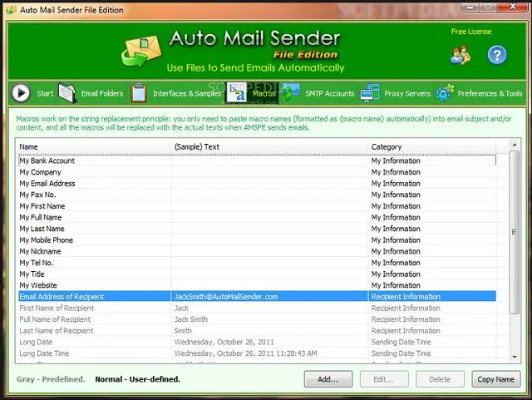Viewport: 532px width, 400px height.
Task: Select the My Fax No. row
Action: click(257, 195)
